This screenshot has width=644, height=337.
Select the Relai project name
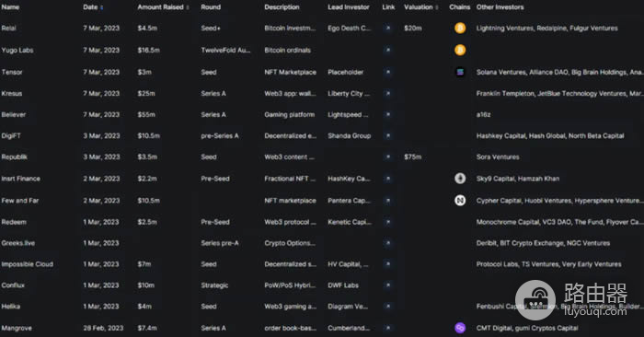tap(8, 28)
